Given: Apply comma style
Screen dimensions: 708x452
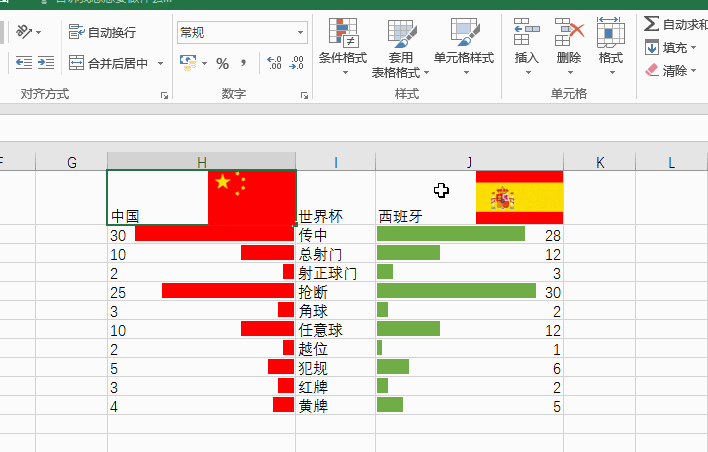Looking at the screenshot, I should coord(244,63).
